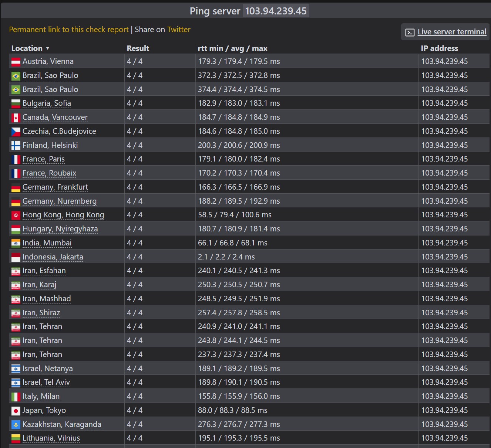The height and width of the screenshot is (448, 491).
Task: Open the Hungary, Nyiregyhaza node link
Action: pos(60,229)
